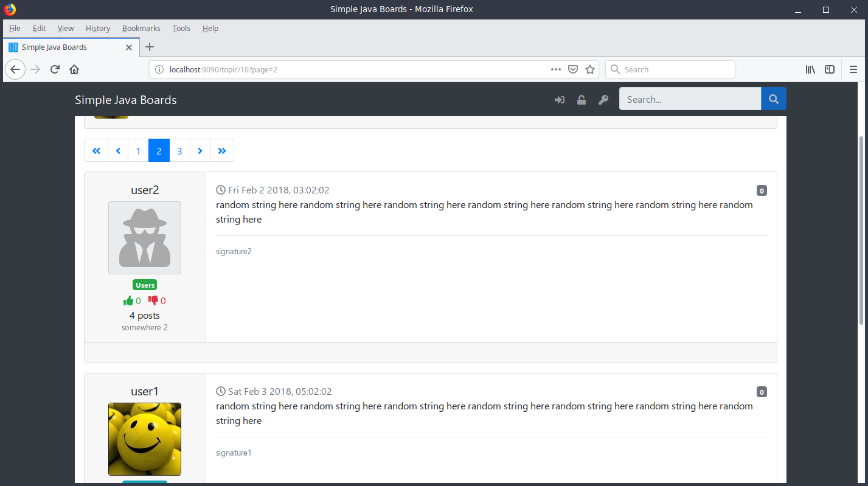Open the Edit menu
The width and height of the screenshot is (868, 486).
[x=39, y=28]
